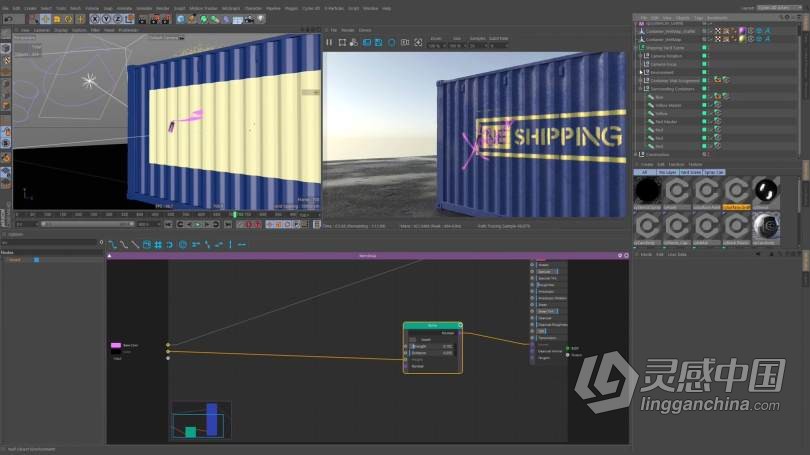Switch to the Yard Scene materials tab
810x455 pixels.
click(x=691, y=172)
